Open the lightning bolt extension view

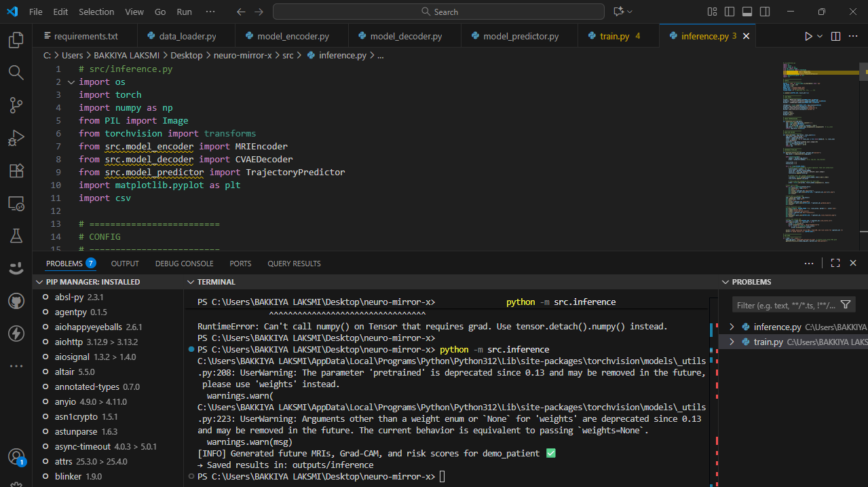coord(16,333)
